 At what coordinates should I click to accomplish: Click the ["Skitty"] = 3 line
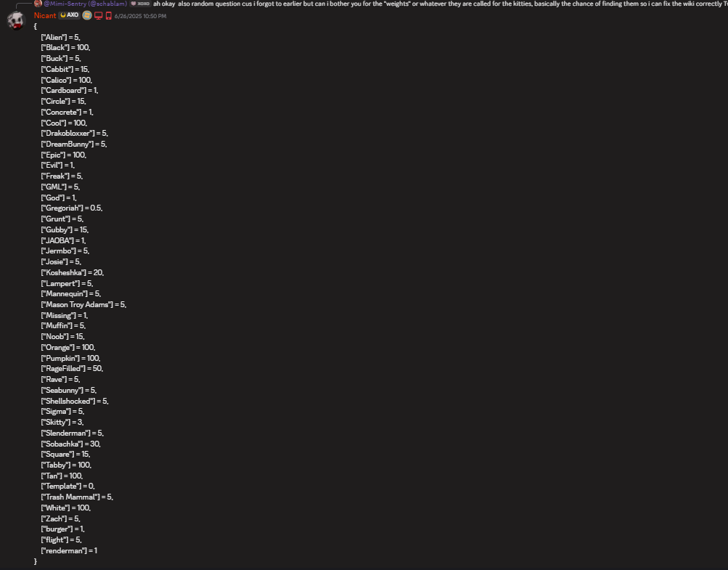coord(62,423)
